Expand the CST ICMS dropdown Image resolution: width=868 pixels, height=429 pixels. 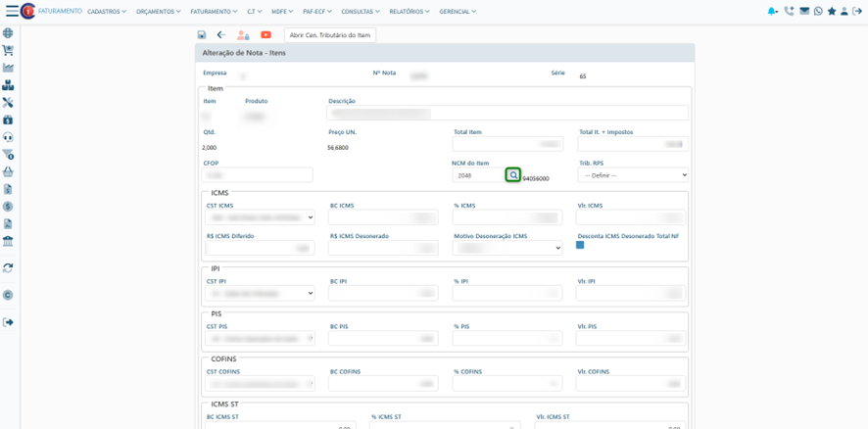tap(260, 217)
